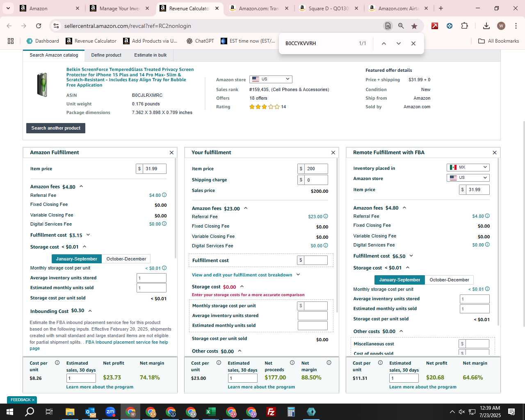Collapse Inbounding Cost $0.30 section
The image size is (525, 420).
90,311
